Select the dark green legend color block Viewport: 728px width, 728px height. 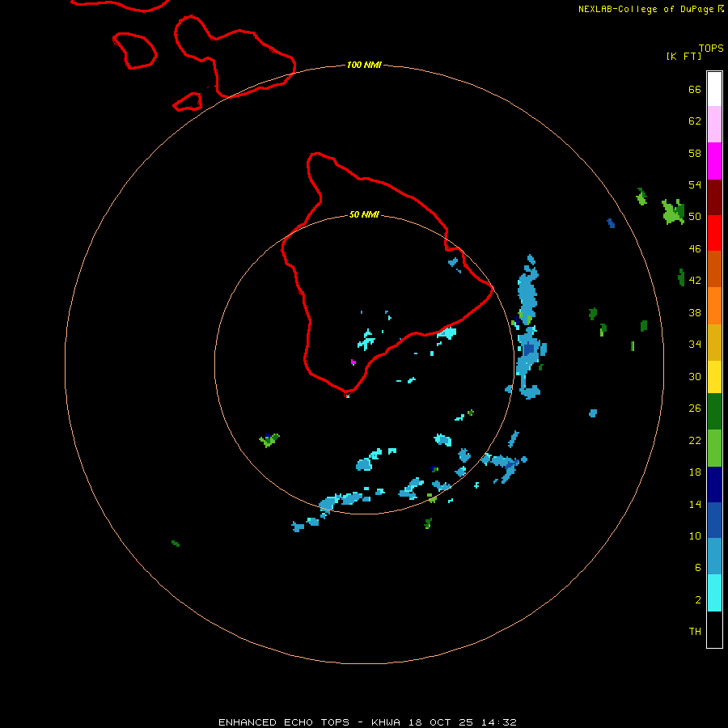pyautogui.click(x=714, y=412)
